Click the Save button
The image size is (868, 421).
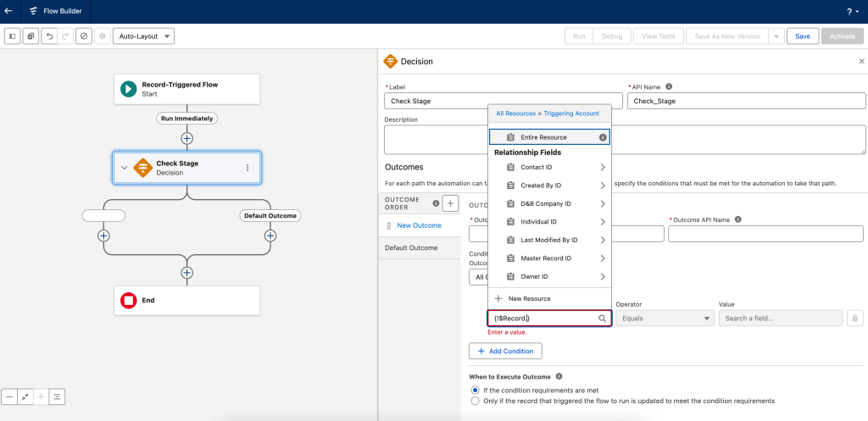tap(803, 36)
